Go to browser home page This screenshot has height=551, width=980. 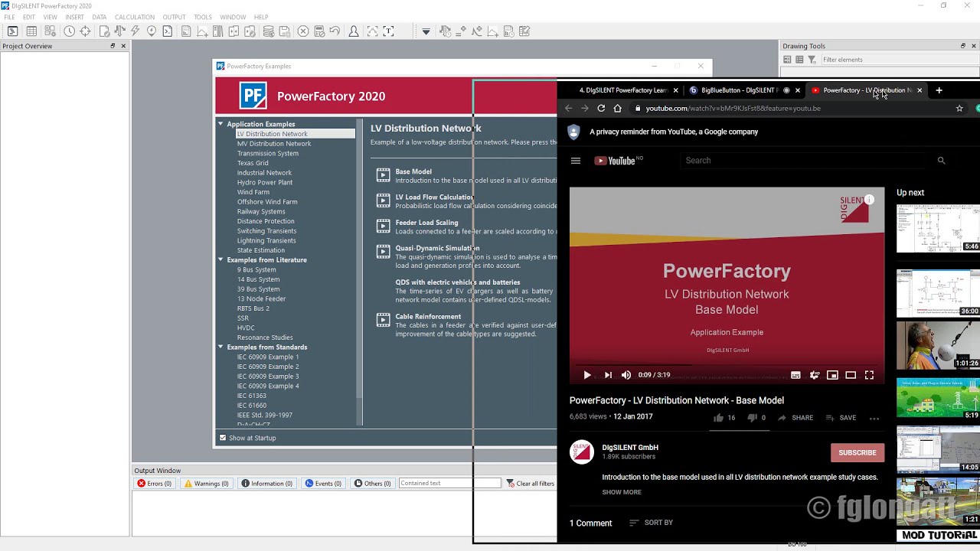pyautogui.click(x=617, y=109)
